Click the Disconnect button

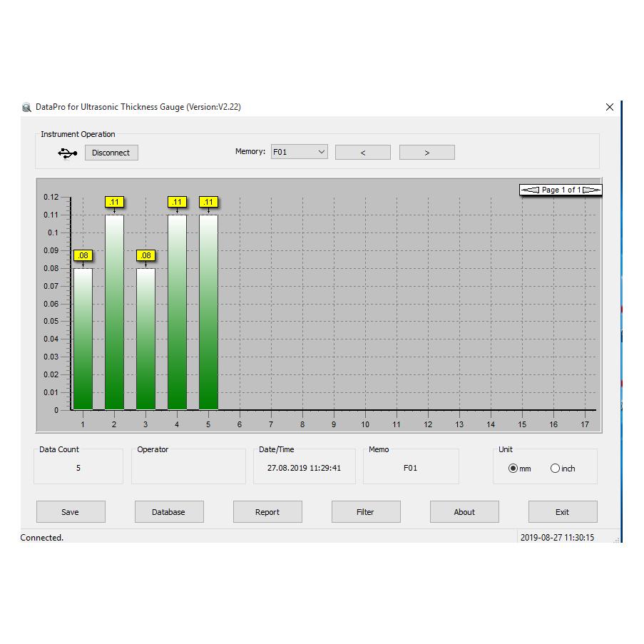[111, 153]
